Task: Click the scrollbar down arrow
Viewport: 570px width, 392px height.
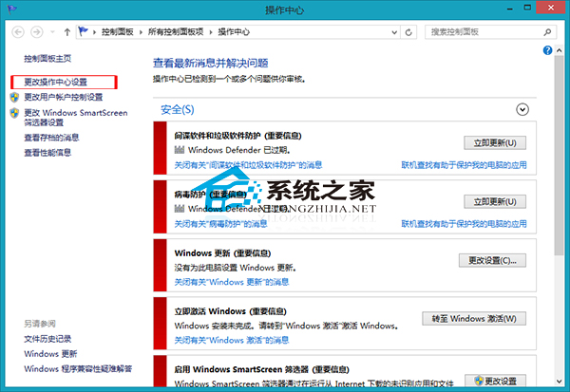Action: [x=560, y=382]
